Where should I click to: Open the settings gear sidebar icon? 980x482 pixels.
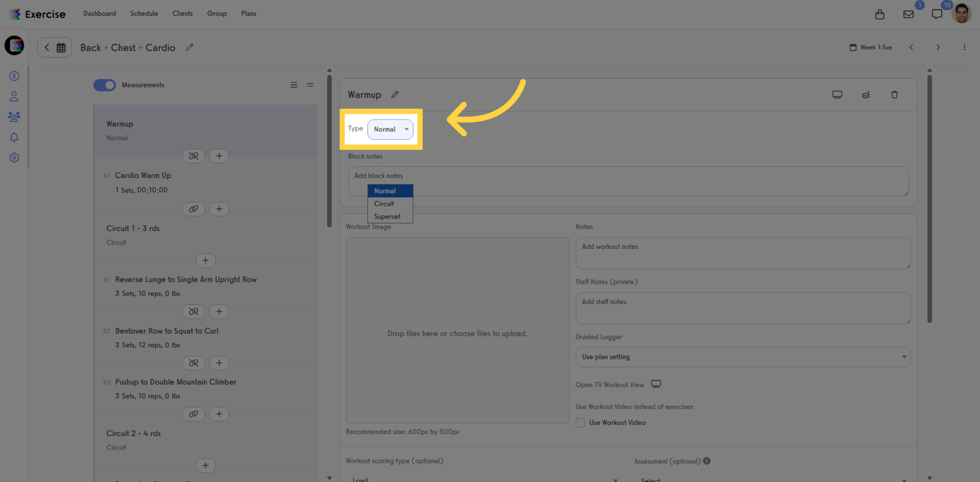(x=14, y=158)
